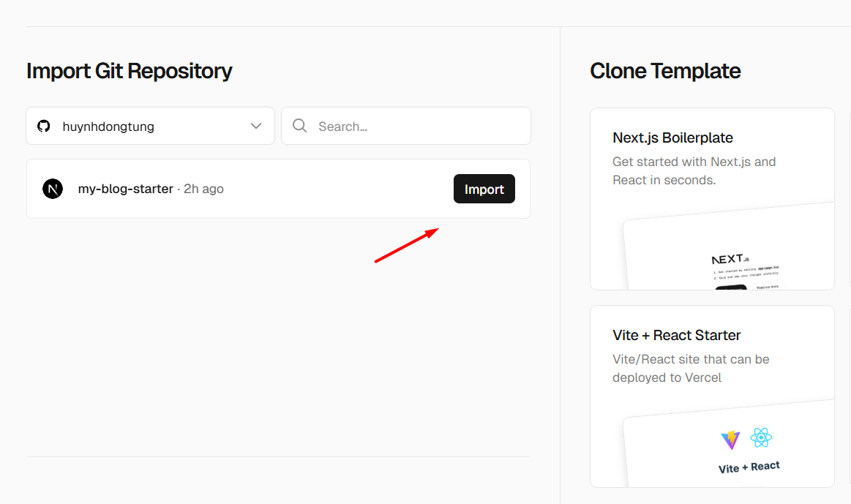Click the Import button for my-blog-starter
851x504 pixels.
484,189
